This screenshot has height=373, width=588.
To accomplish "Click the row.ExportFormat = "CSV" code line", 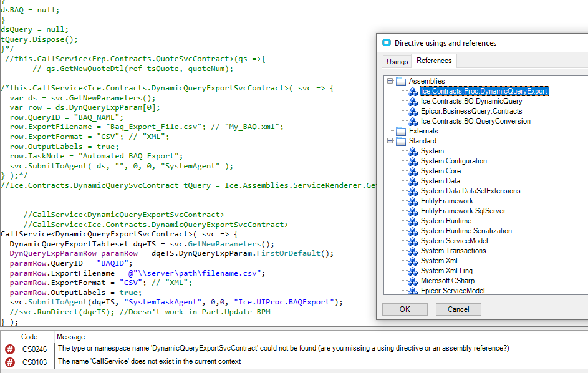I will click(x=90, y=137).
